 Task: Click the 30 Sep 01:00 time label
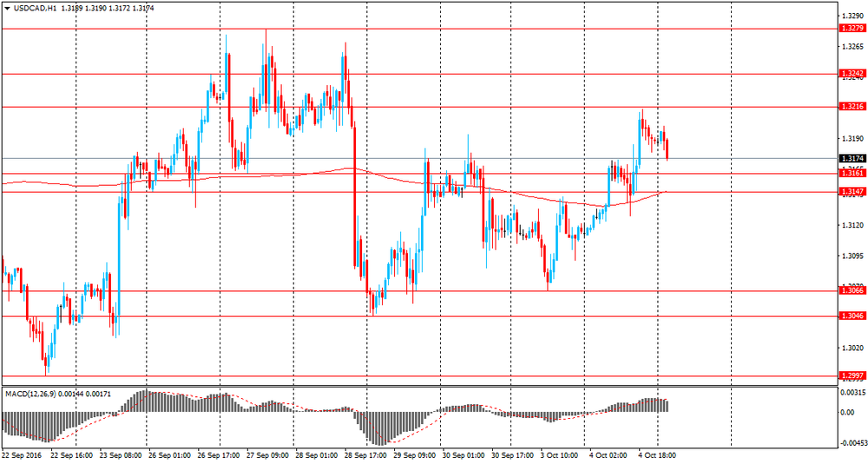(464, 455)
